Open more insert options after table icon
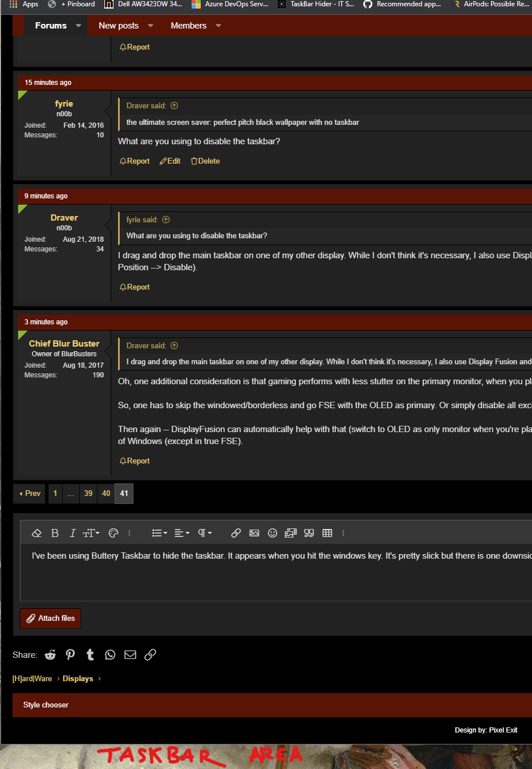The width and height of the screenshot is (532, 769). [343, 533]
